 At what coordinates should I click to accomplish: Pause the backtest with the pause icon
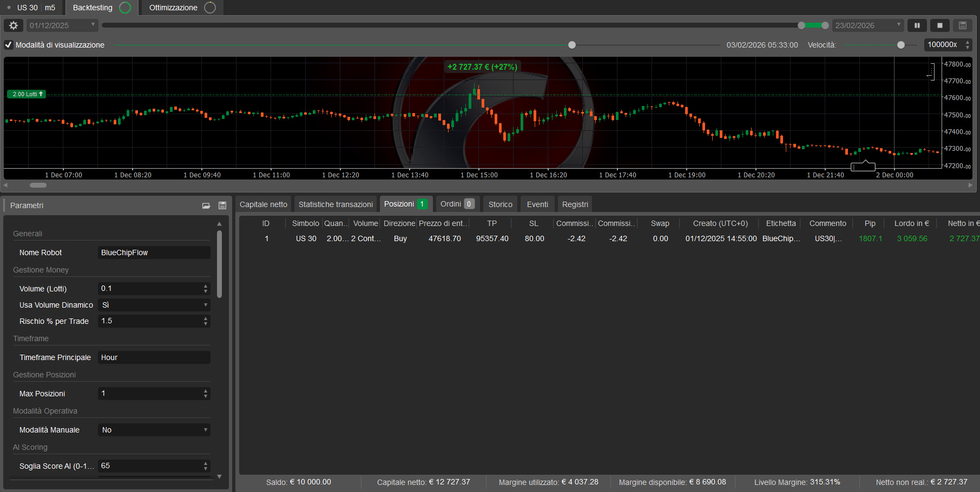[917, 25]
